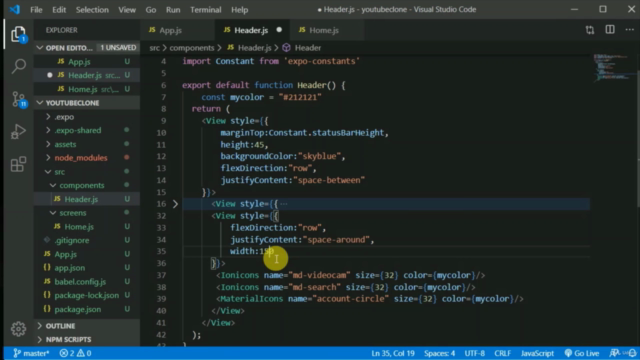The image size is (640, 360).
Task: Collapse the Open Editors section
Action: 40,48
